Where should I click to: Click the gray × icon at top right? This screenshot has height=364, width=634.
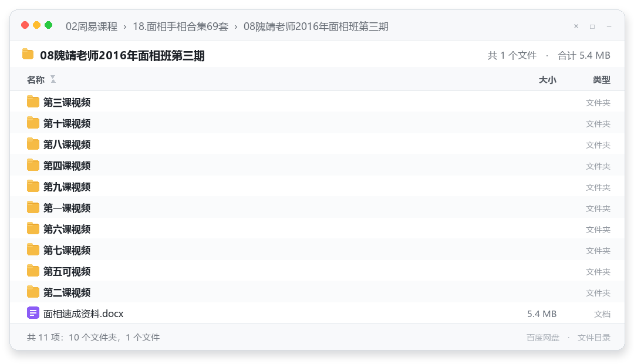(x=576, y=26)
